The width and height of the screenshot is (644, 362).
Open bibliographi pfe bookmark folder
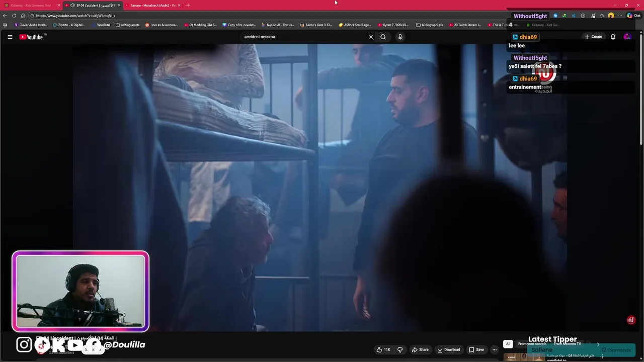[430, 25]
